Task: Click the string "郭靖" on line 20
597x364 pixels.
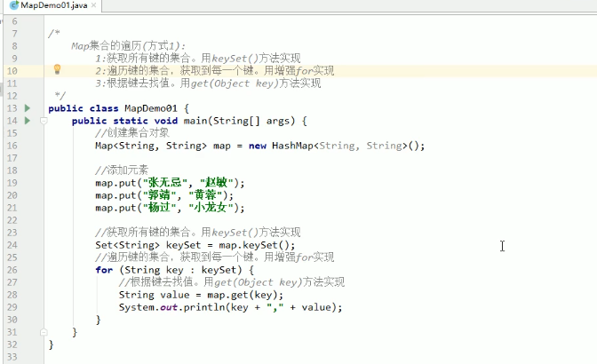Action: click(x=159, y=195)
